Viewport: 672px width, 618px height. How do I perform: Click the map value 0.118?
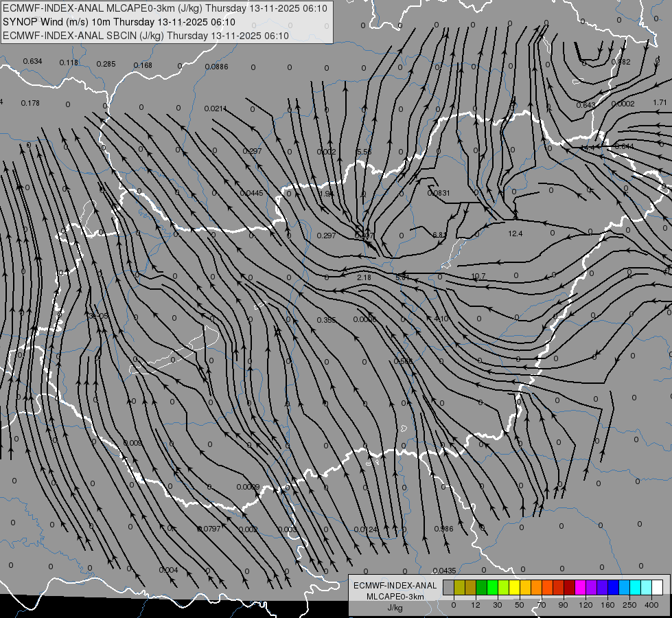pos(69,62)
